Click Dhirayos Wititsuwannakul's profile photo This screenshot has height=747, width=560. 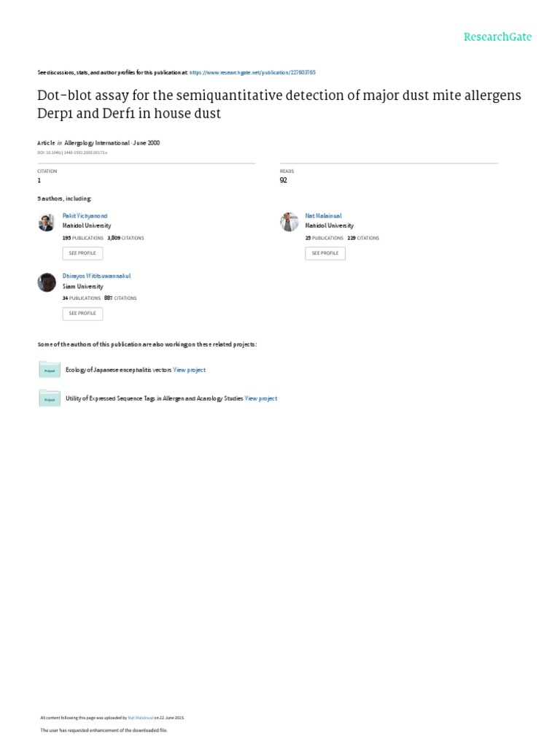pyautogui.click(x=47, y=282)
